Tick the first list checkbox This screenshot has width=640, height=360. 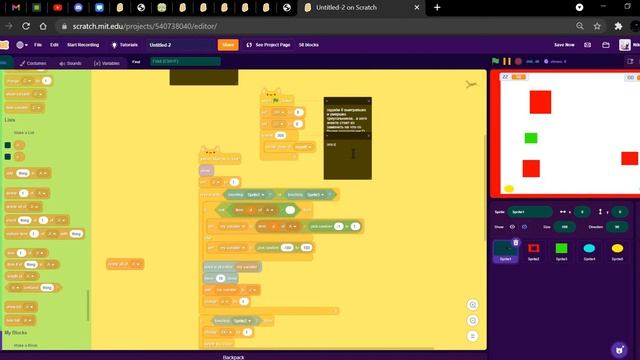pyautogui.click(x=8, y=145)
